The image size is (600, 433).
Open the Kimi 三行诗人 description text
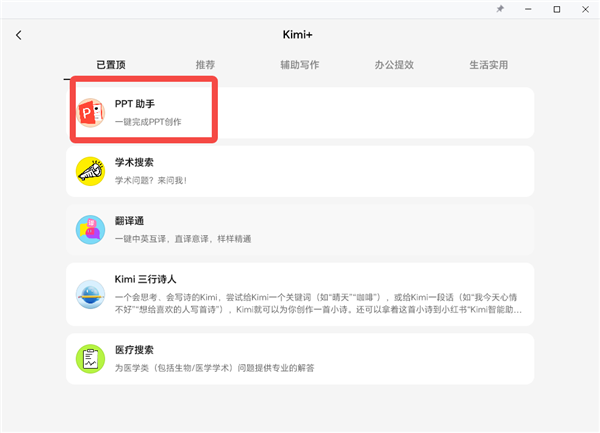coord(320,304)
